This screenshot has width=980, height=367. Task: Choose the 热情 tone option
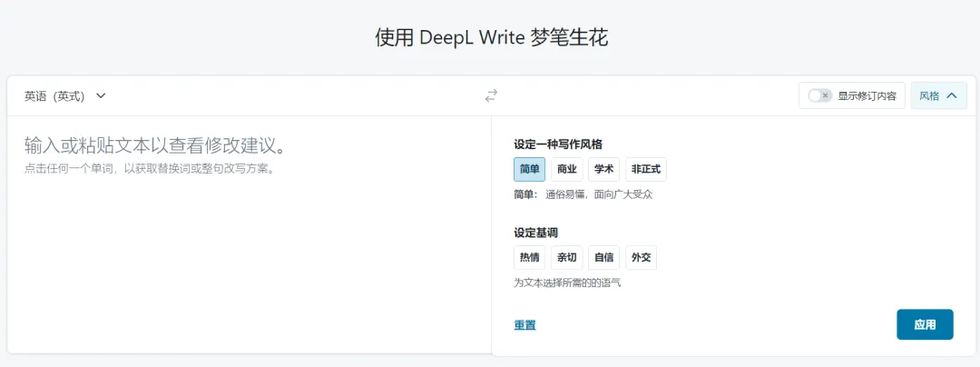[x=529, y=257]
